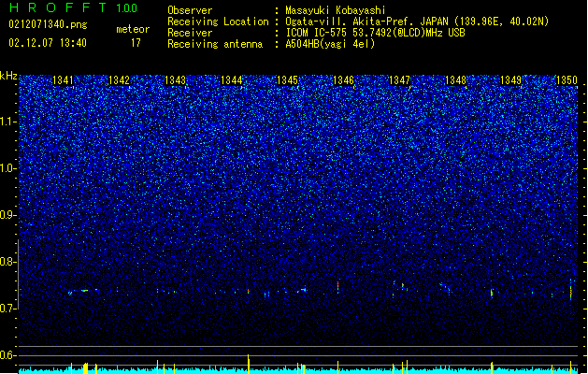Click the 1342 time marker

point(119,80)
